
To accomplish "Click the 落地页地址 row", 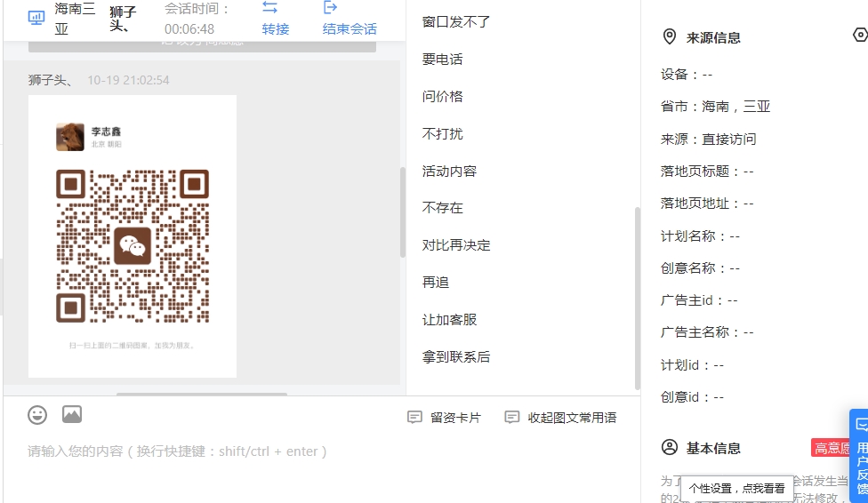I will 707,204.
